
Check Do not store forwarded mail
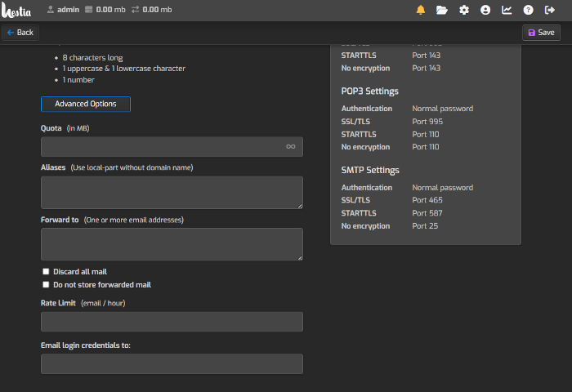coord(47,285)
